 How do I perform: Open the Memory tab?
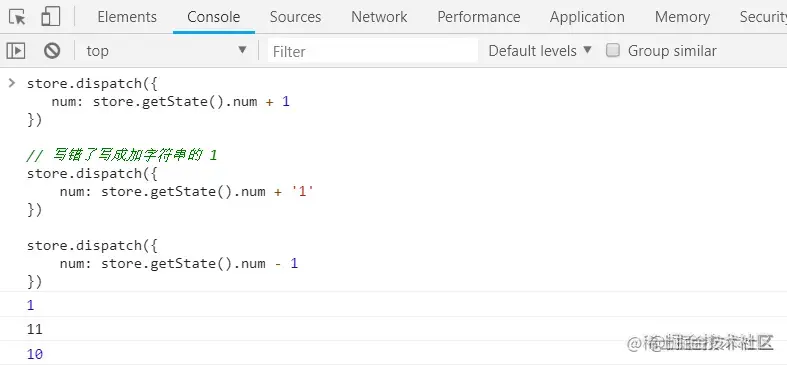pos(682,17)
